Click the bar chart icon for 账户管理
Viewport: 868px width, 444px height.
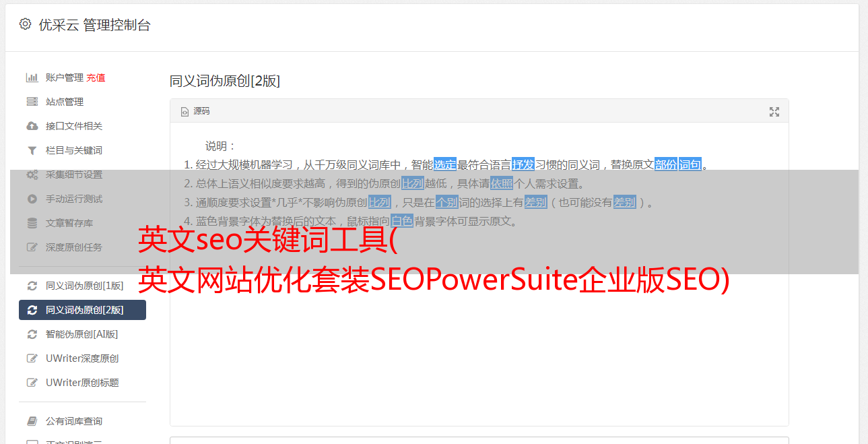pyautogui.click(x=32, y=77)
